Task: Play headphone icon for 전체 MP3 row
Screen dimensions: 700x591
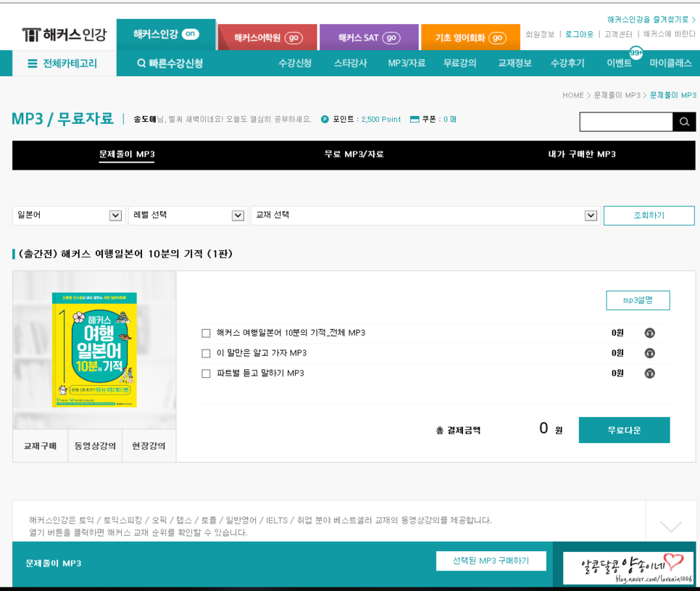Action: point(649,333)
